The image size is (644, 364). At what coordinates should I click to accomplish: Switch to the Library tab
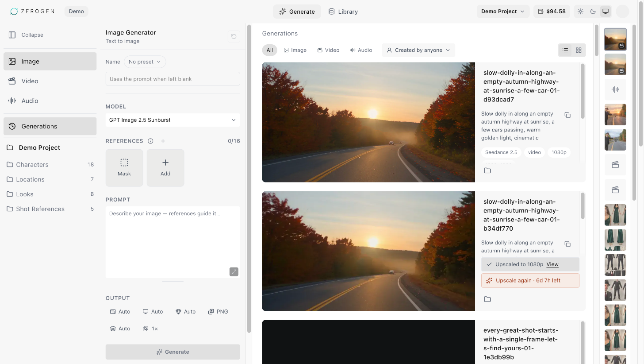343,12
